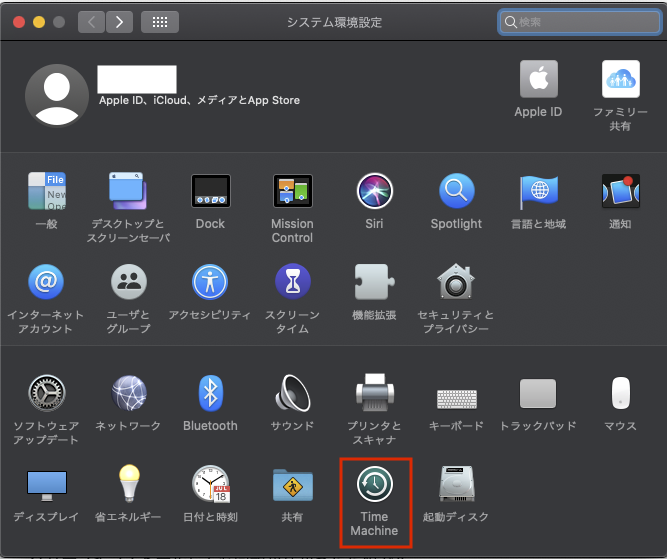This screenshot has height=559, width=667.
Task: Open ソフトウェアアップデート pane
Action: pyautogui.click(x=46, y=393)
